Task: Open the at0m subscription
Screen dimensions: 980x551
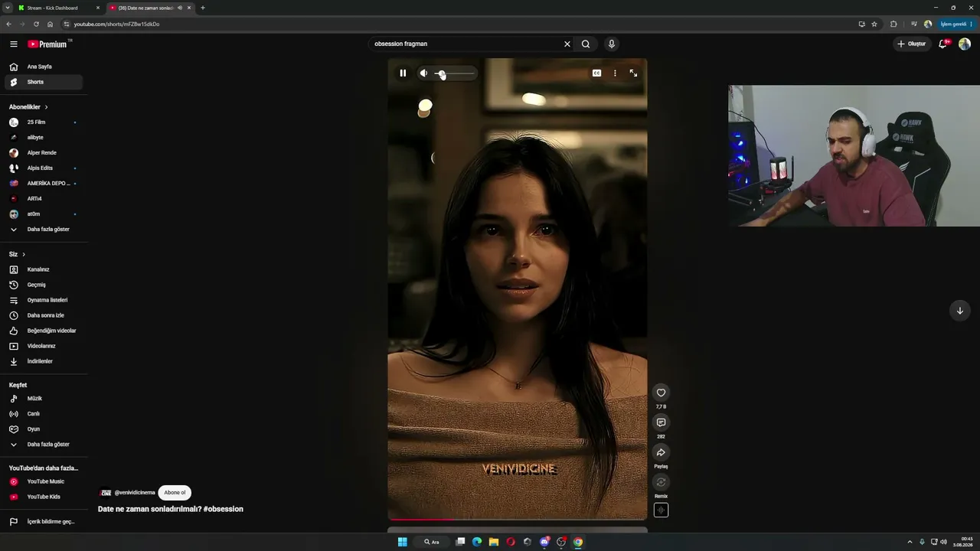Action: tap(44, 214)
